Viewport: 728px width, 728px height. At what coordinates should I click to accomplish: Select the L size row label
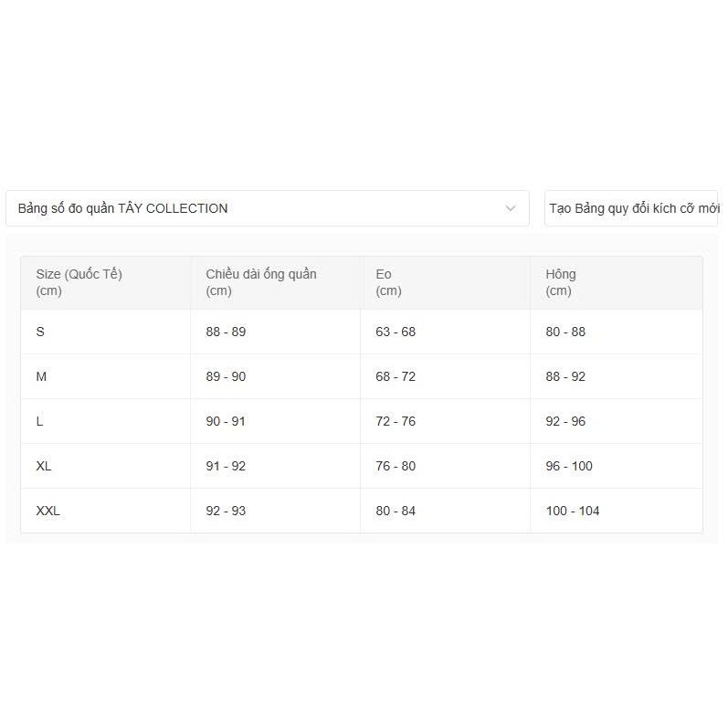pyautogui.click(x=40, y=421)
